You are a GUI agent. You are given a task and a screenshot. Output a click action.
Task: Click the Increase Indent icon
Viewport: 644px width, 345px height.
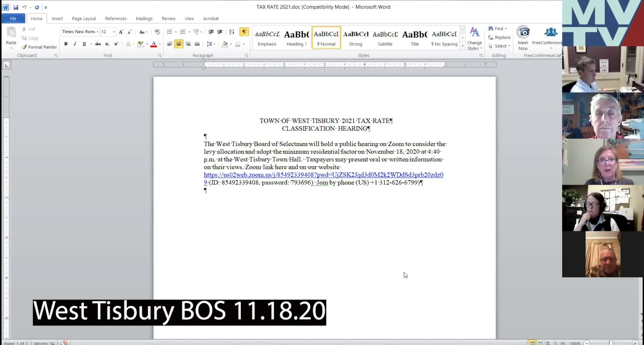coord(220,32)
